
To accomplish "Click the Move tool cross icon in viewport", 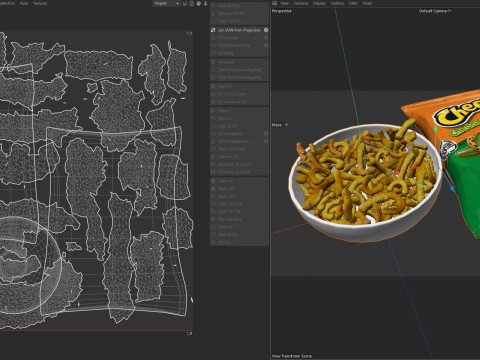I will (x=286, y=125).
